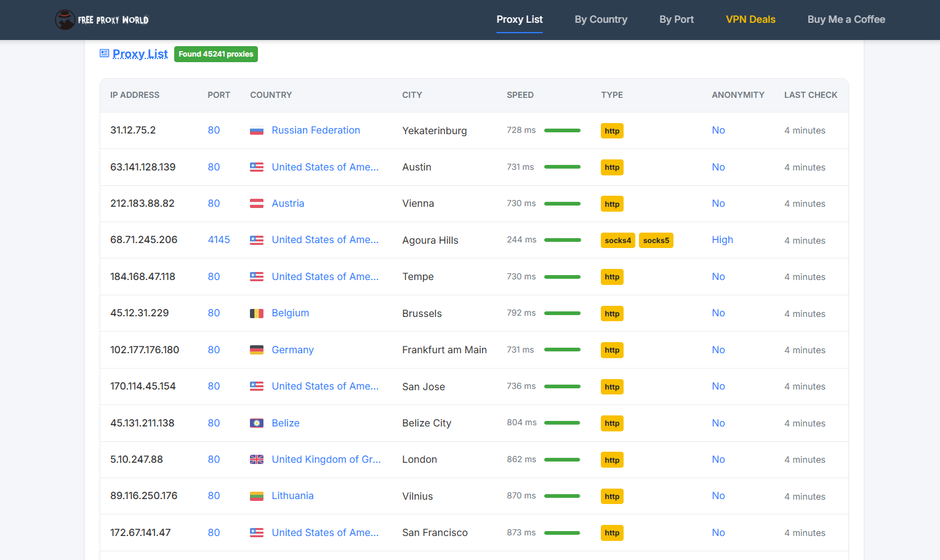Open United States link in the Tempe row

(x=325, y=276)
